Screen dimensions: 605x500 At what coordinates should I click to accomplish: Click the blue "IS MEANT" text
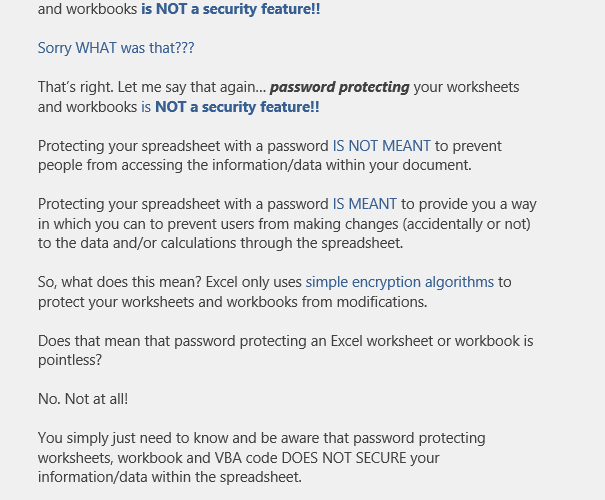(365, 204)
